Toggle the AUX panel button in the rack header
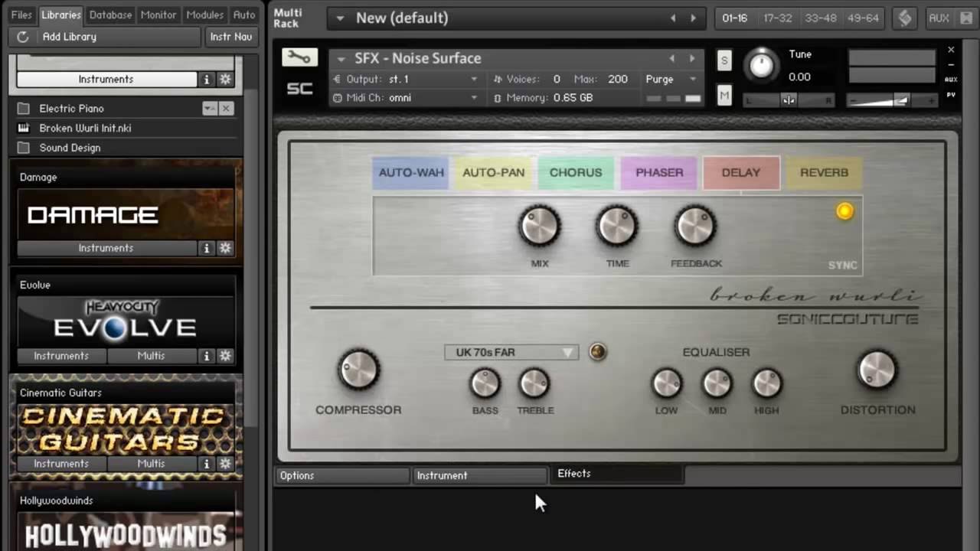This screenshot has width=980, height=551. (939, 18)
